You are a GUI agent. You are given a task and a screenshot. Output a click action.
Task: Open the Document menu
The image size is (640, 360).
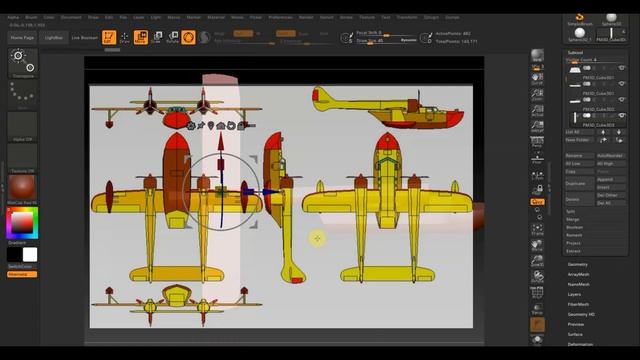(71, 18)
